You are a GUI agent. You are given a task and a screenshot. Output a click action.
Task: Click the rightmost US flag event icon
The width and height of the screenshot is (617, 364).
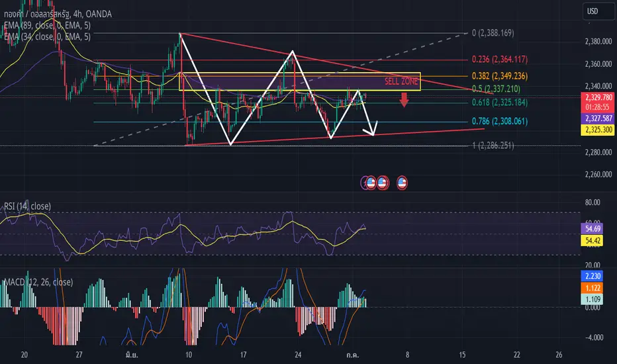402,183
